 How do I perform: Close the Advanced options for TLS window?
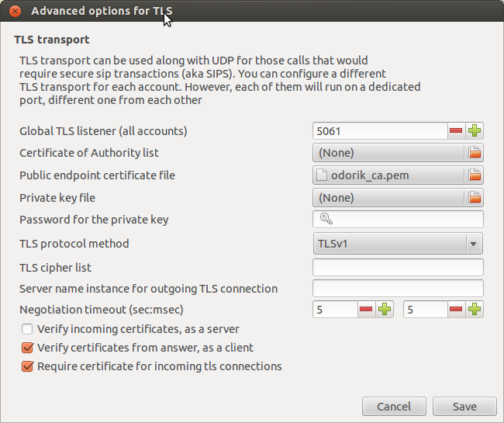(15, 12)
